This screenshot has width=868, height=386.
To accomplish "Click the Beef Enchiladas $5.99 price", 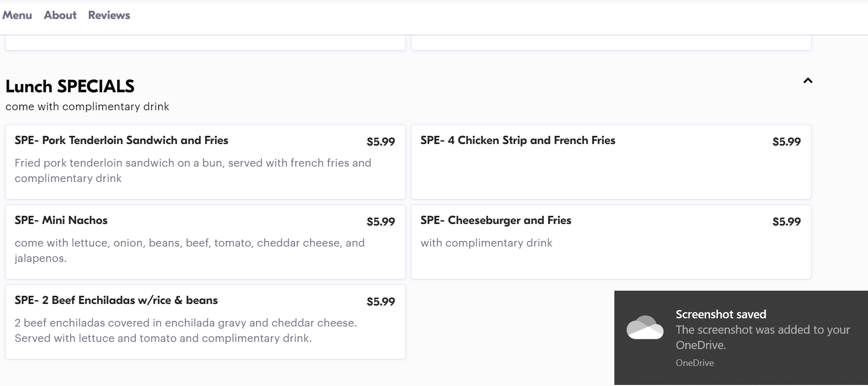I will pyautogui.click(x=381, y=301).
